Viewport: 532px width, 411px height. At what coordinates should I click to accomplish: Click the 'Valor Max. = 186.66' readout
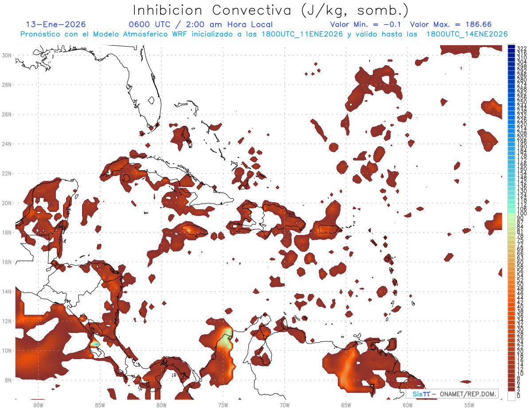coord(451,24)
